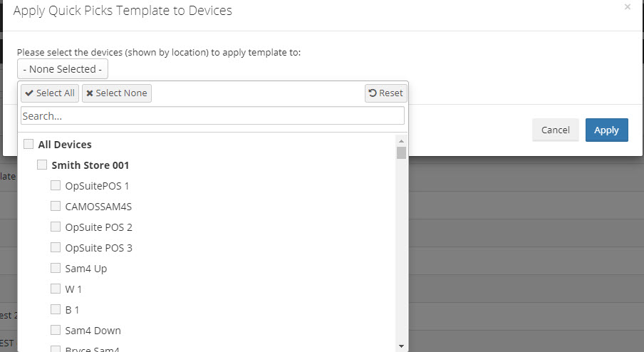Viewport: 644px width, 352px height.
Task: Click into the Search field
Action: [212, 116]
